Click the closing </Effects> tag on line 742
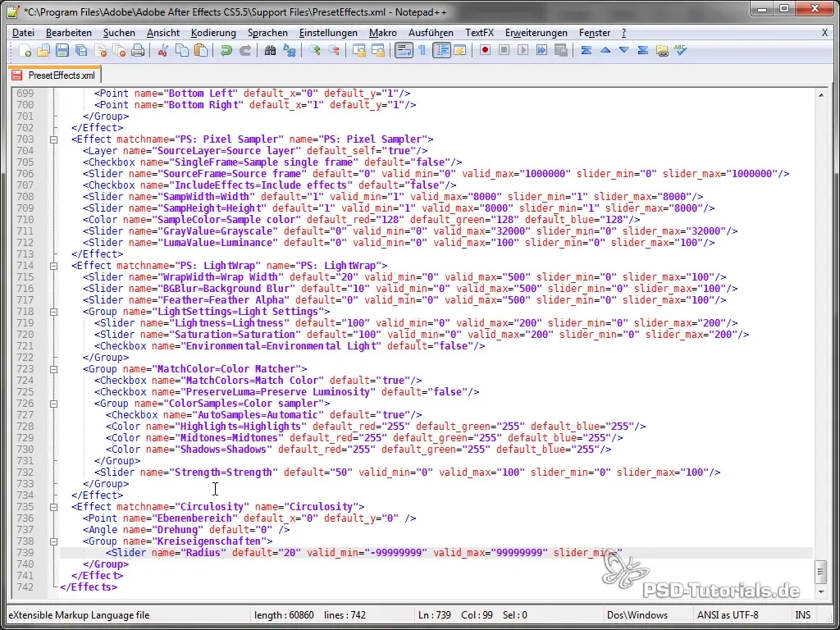The height and width of the screenshot is (630, 840). 89,587
